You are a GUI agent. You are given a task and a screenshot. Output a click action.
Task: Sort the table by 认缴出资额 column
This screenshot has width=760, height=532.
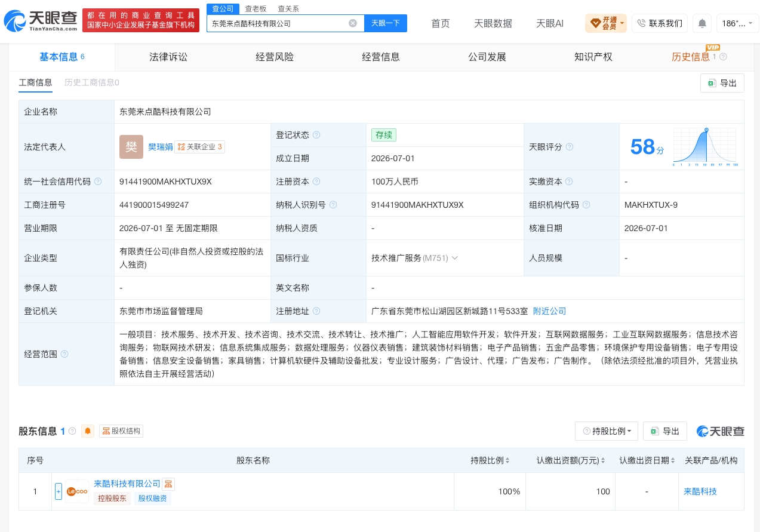571,460
